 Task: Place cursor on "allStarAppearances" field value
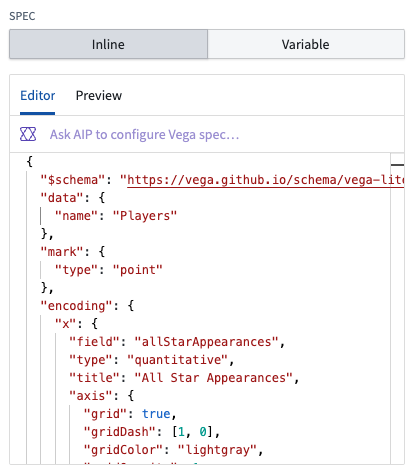point(206,342)
